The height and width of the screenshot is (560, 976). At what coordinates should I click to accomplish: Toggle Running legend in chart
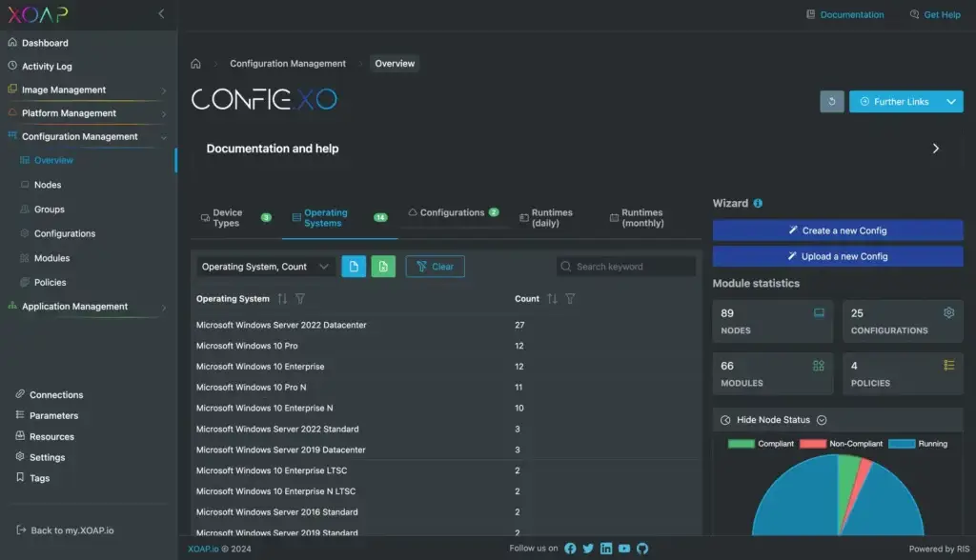pyautogui.click(x=918, y=444)
